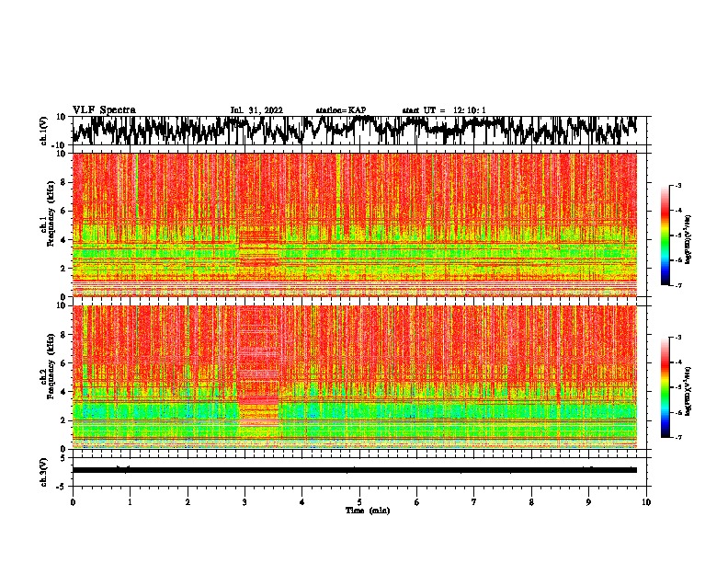This screenshot has height=563, width=728.
Task: Click the ch.1 frequency axis "4" kHz tick
Action: pyautogui.click(x=64, y=240)
